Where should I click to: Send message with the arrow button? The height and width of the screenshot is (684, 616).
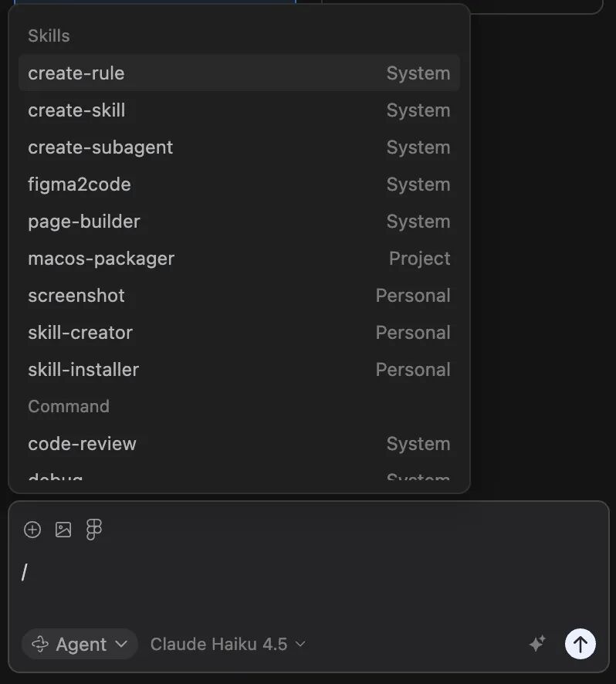pos(580,644)
